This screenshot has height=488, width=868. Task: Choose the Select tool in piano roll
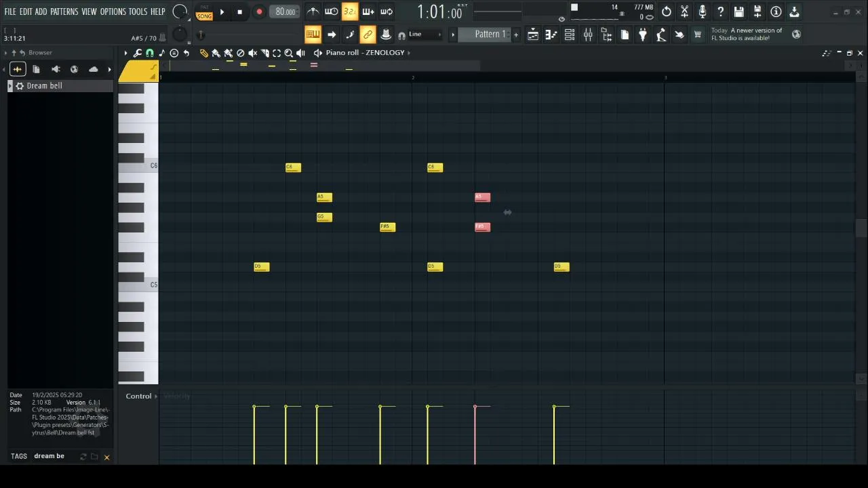point(277,53)
